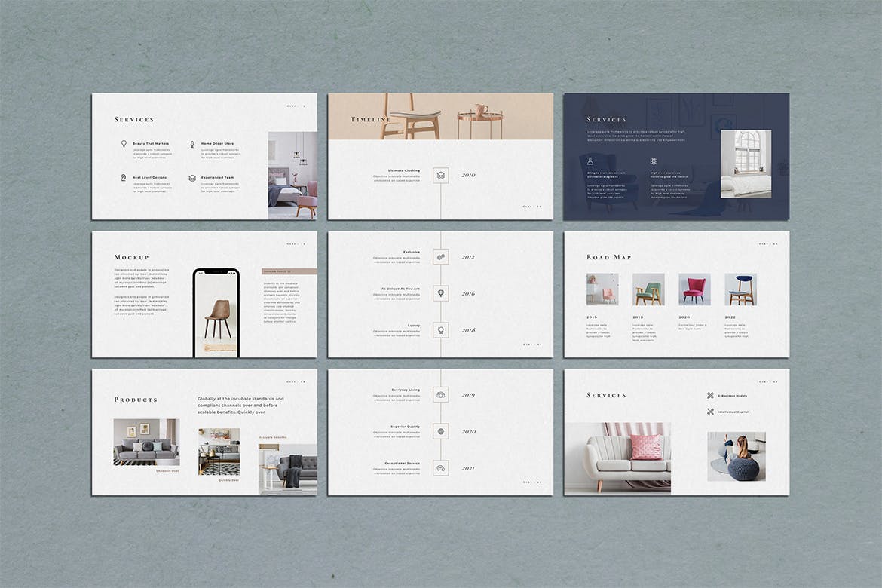
Task: Click the chat bubble icon beside Exceptional Service
Action: pos(441,468)
